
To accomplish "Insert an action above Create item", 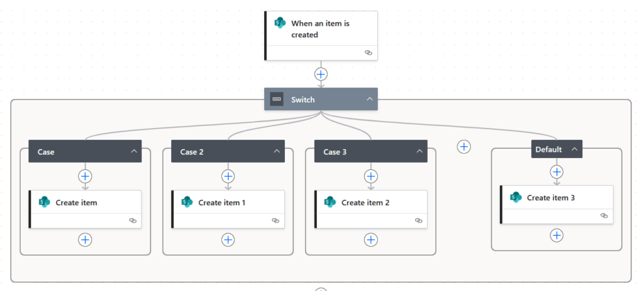I will [85, 176].
